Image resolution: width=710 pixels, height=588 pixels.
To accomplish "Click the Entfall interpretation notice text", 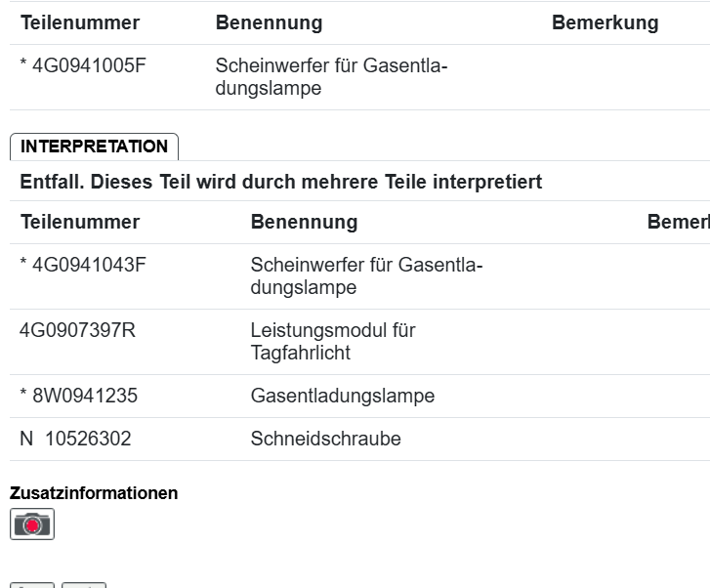I will 280,182.
